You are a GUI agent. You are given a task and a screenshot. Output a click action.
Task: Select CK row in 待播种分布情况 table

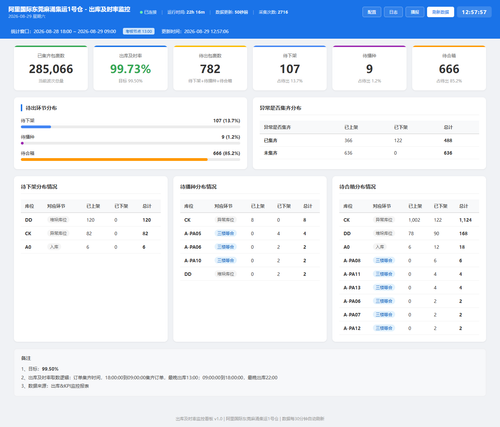250,220
